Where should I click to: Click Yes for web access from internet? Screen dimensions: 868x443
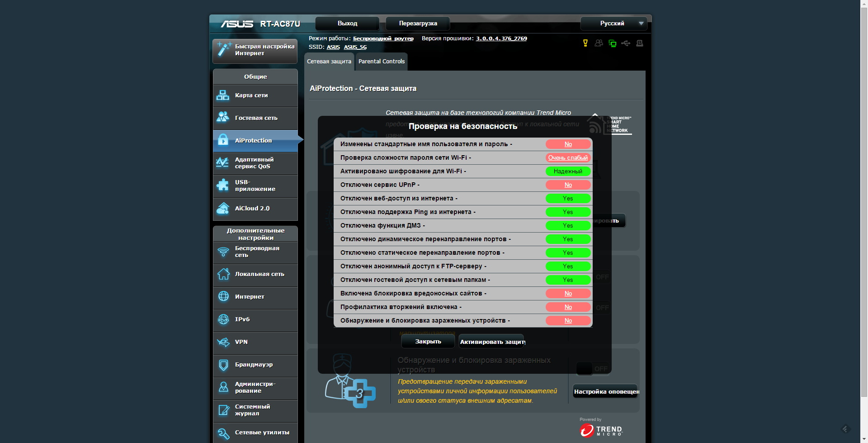(x=568, y=198)
